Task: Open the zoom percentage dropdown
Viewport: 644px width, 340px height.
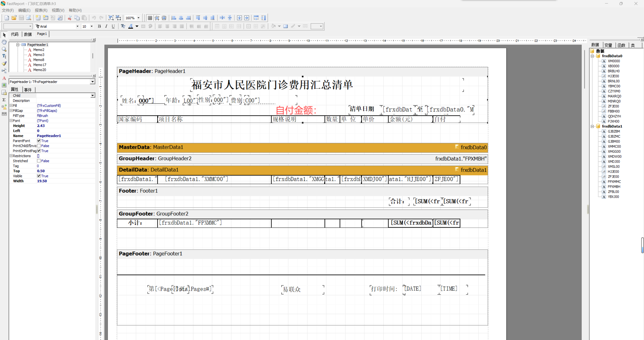Action: click(x=138, y=18)
